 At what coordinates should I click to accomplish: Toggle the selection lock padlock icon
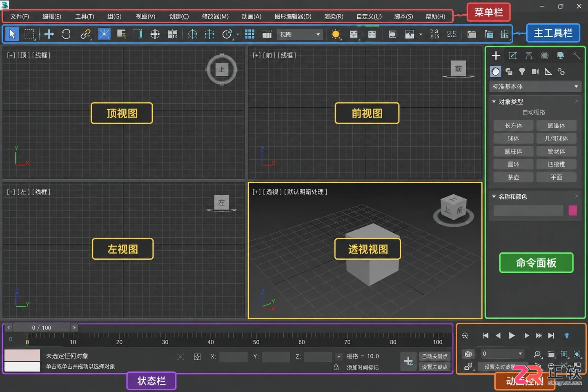click(x=336, y=367)
